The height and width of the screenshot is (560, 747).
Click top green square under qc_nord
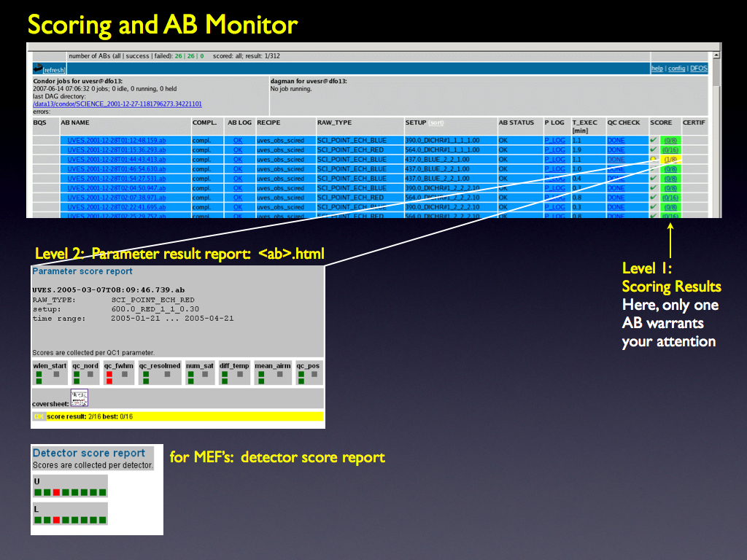coord(77,375)
